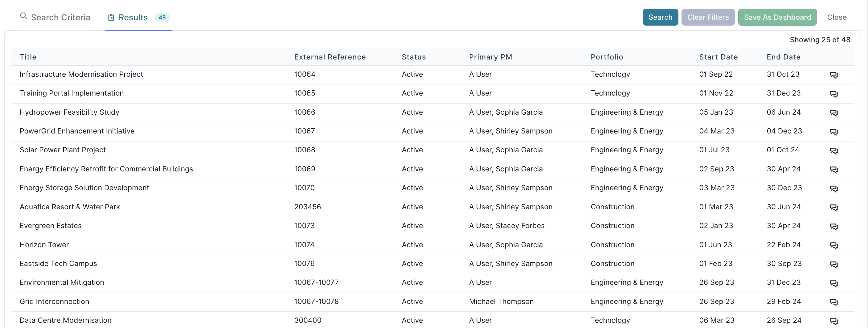Select Grid Interconnection title

click(54, 301)
